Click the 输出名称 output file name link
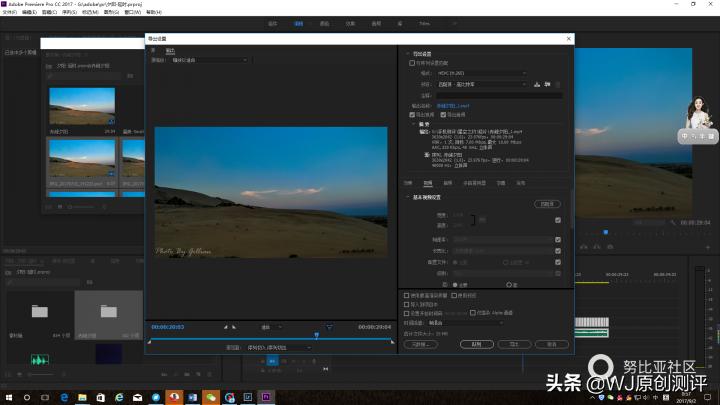The image size is (720, 405). 451,105
